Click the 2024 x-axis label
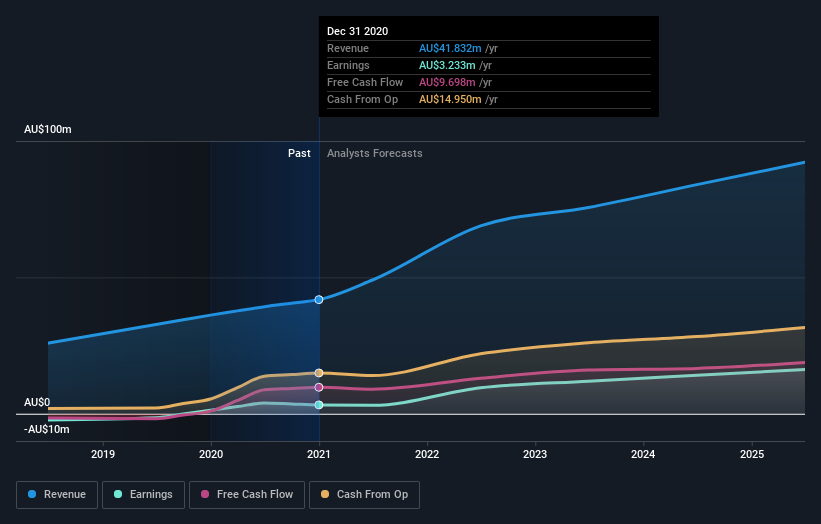Viewport: 821px width, 524px height. point(643,454)
